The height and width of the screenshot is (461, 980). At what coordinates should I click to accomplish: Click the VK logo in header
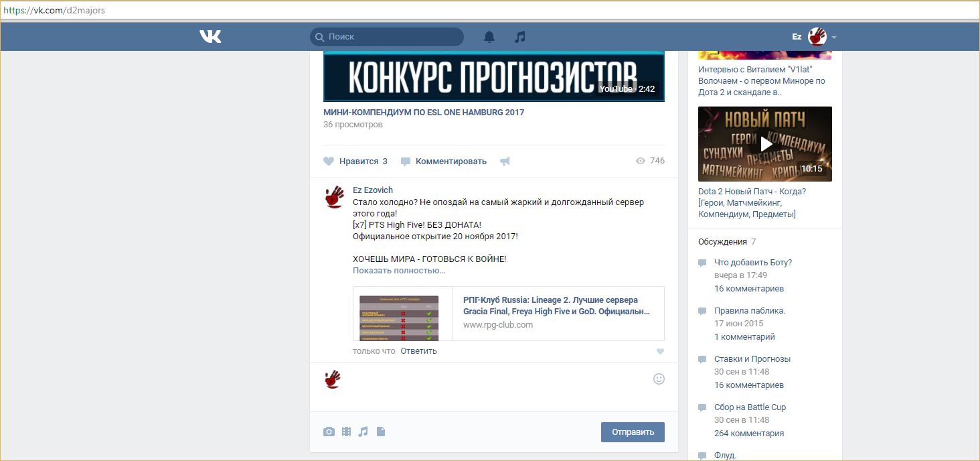click(210, 37)
